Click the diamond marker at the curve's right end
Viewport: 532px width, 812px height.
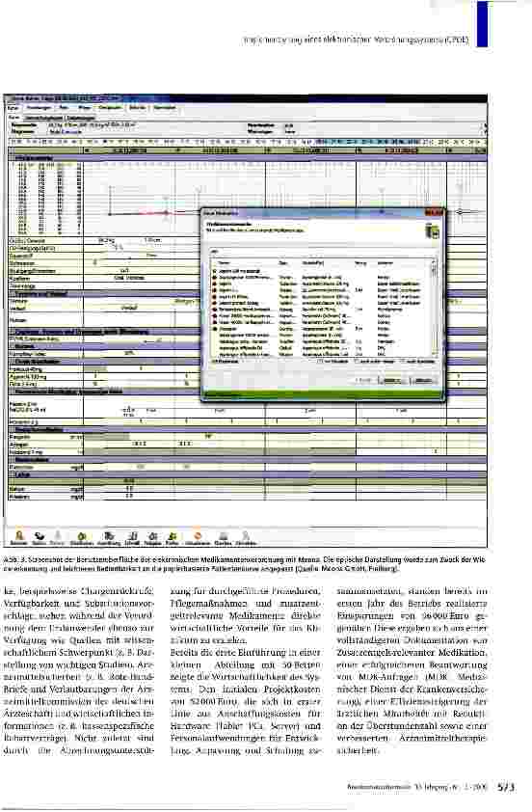459,212
